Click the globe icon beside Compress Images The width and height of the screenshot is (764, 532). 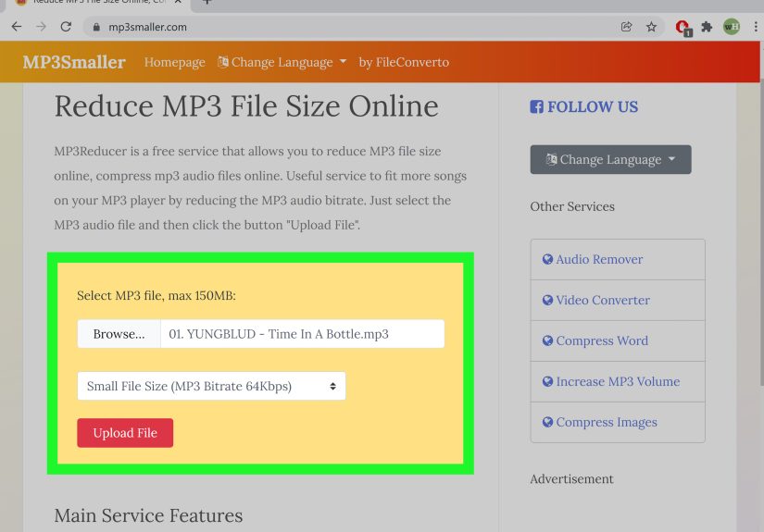[547, 422]
